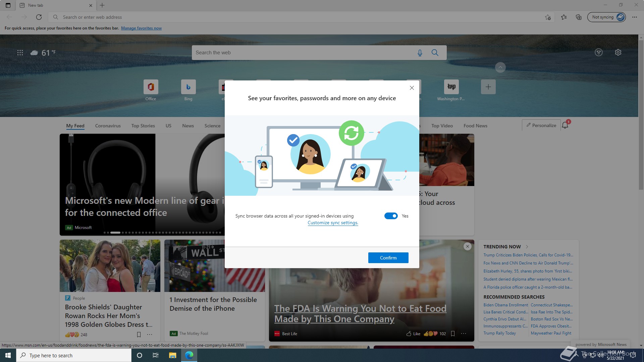Expand the Trending Now arrow
Screen dimensions: 644x362
[527, 247]
